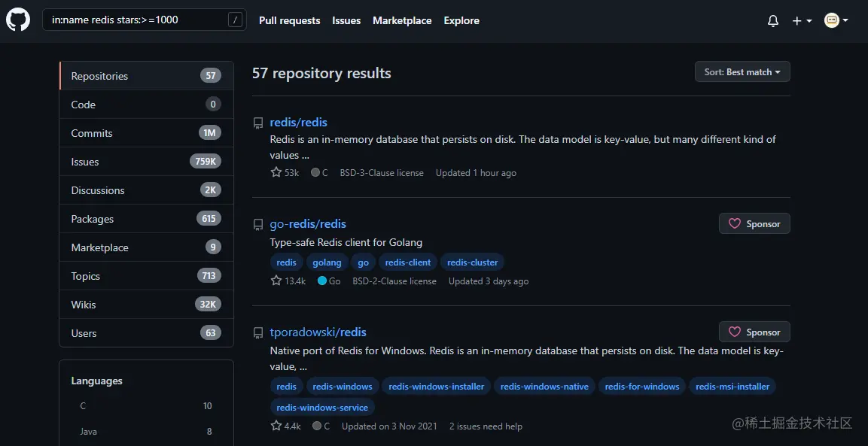
Task: Click the cyan Go language color dot
Action: 321,281
